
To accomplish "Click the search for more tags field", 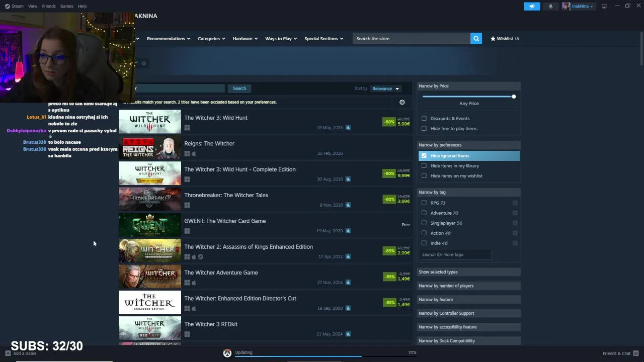I will click(455, 254).
